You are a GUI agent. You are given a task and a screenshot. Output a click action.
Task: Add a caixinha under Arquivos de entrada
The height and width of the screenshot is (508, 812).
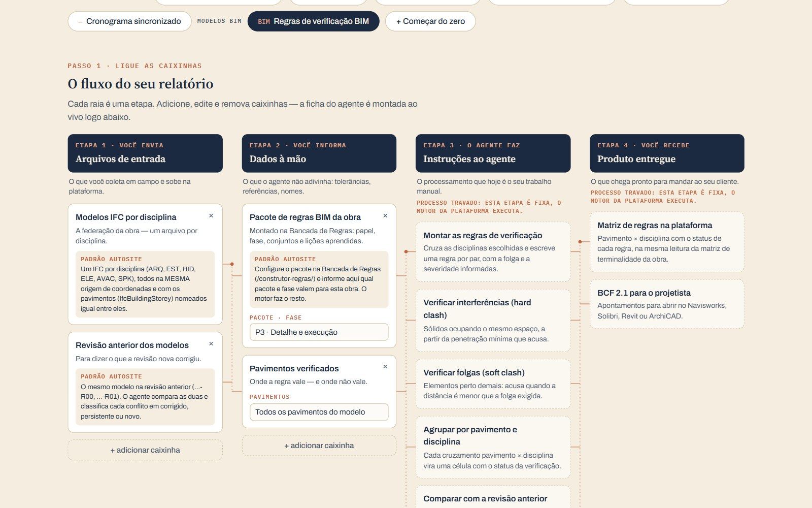click(x=145, y=450)
